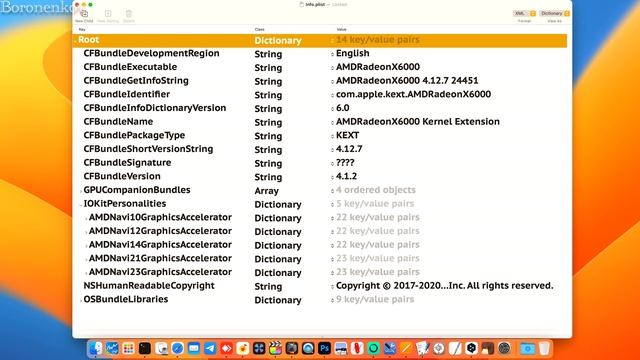Expand the GPUCompanionBundles array
This screenshot has width=640, height=360.
(x=81, y=191)
